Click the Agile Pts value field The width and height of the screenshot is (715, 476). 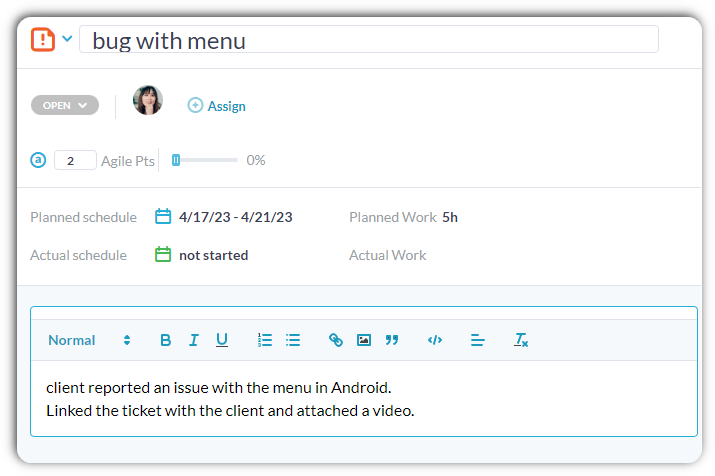[75, 160]
